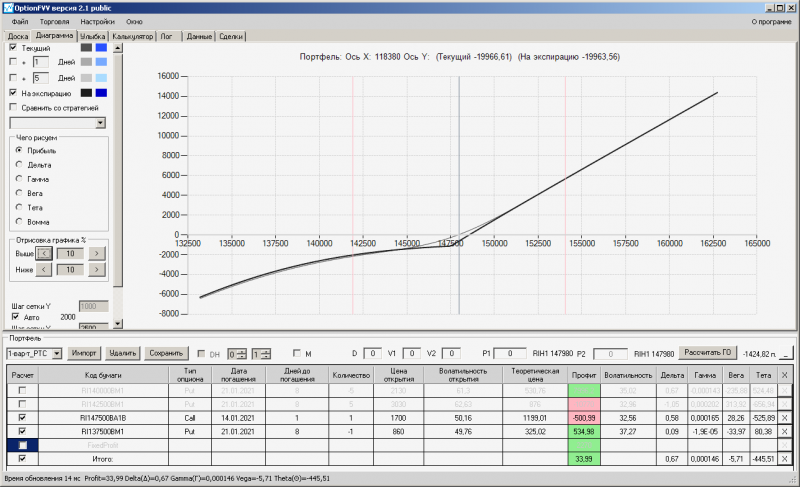The width and height of the screenshot is (800, 487).
Task: Toggle the На экспирацию checkbox
Action: [13, 93]
